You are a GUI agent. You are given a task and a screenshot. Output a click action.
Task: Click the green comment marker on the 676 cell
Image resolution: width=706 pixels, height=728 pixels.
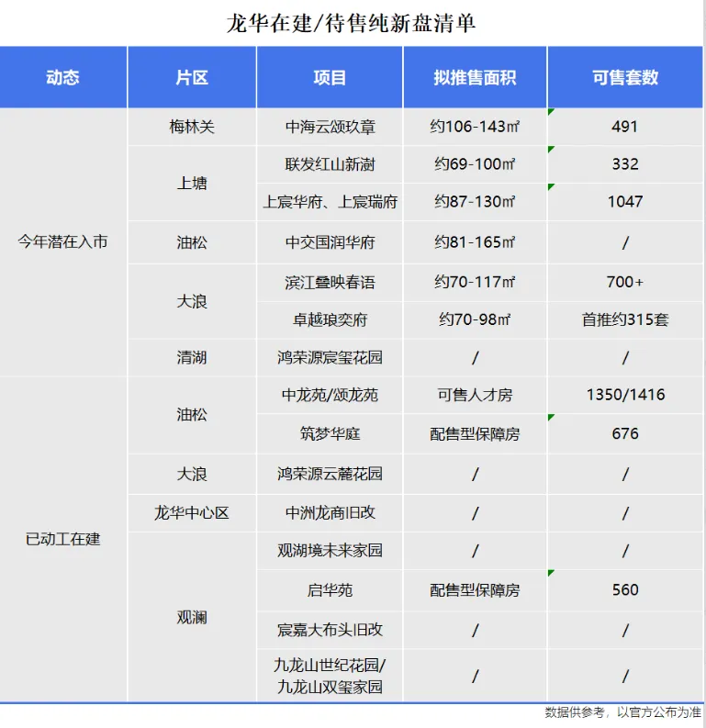[551, 418]
